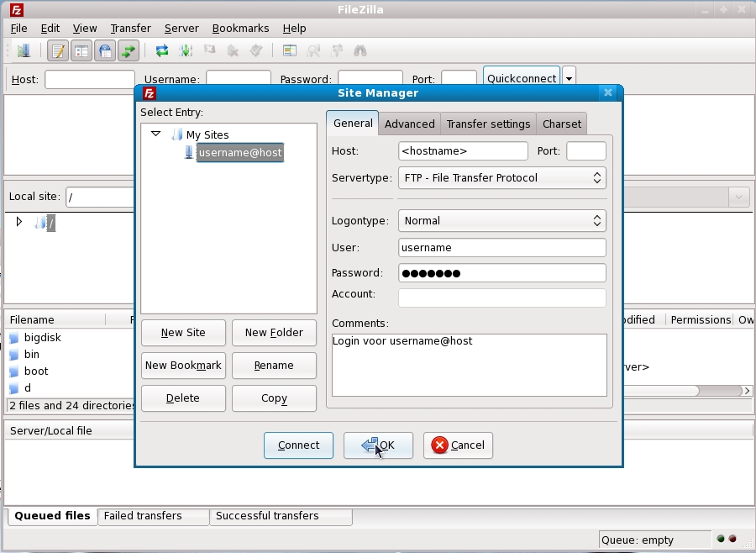Image resolution: width=756 pixels, height=553 pixels.
Task: Click the Connect button
Action: [298, 445]
